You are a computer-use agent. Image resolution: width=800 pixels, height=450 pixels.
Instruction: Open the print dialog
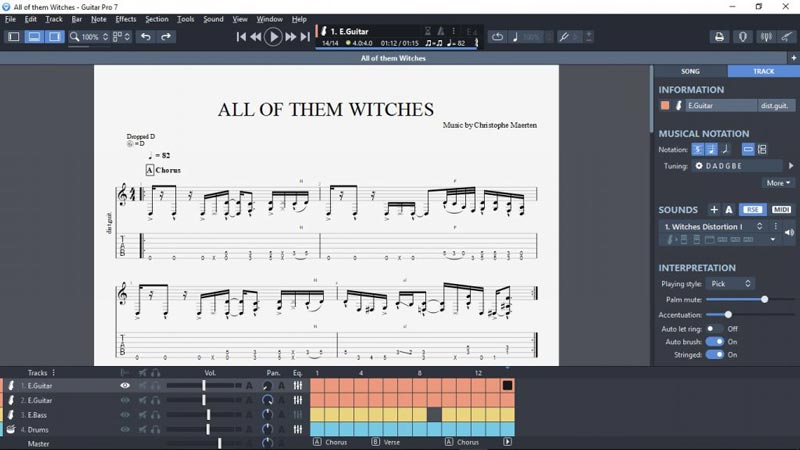point(719,37)
